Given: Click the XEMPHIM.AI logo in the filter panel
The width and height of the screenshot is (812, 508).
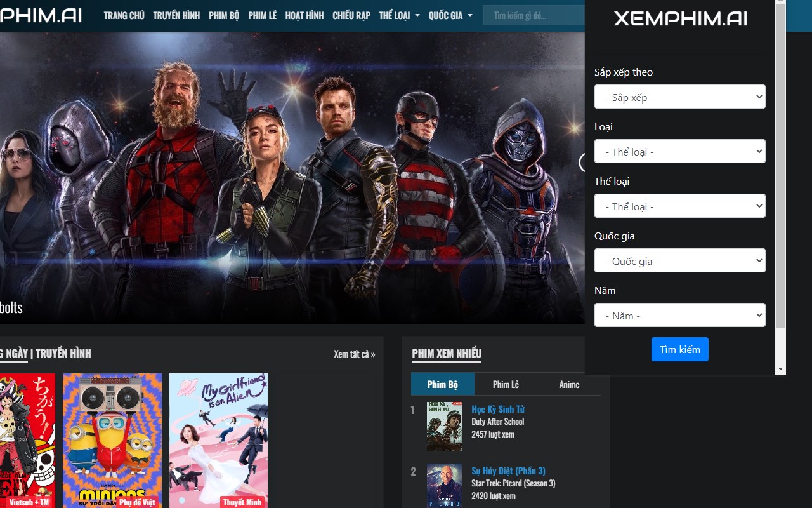Looking at the screenshot, I should pos(680,18).
